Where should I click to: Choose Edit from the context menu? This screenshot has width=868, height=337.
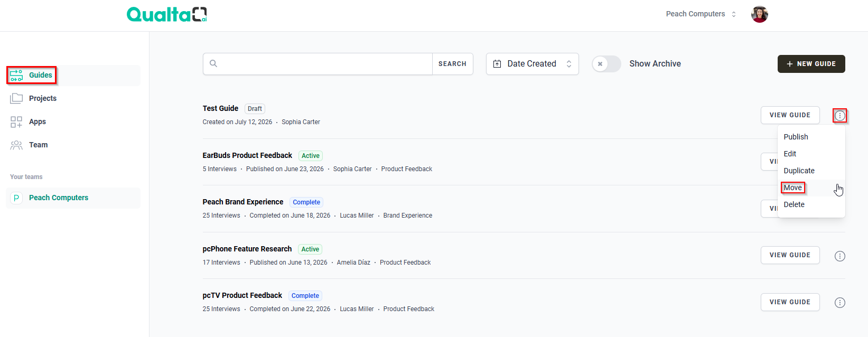click(x=811, y=154)
